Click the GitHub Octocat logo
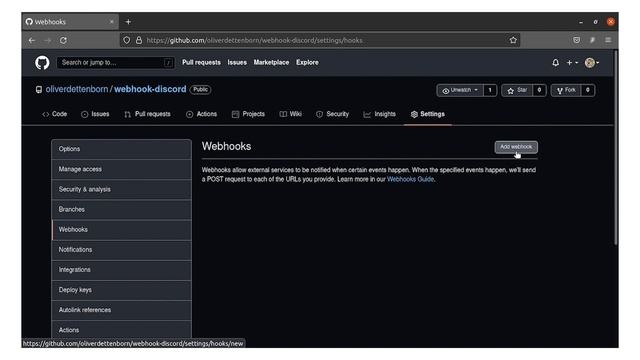This screenshot has width=640, height=360. 42,63
